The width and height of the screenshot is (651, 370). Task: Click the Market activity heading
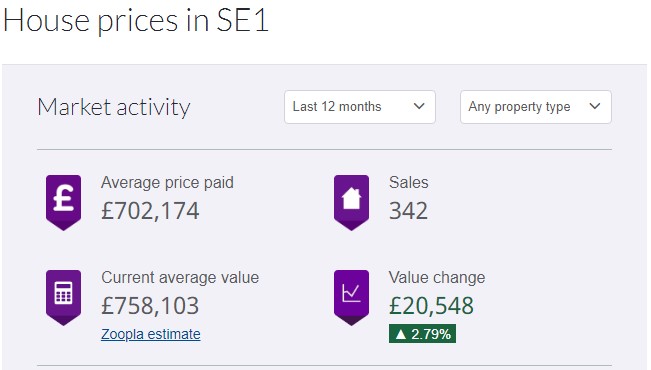pyautogui.click(x=114, y=107)
